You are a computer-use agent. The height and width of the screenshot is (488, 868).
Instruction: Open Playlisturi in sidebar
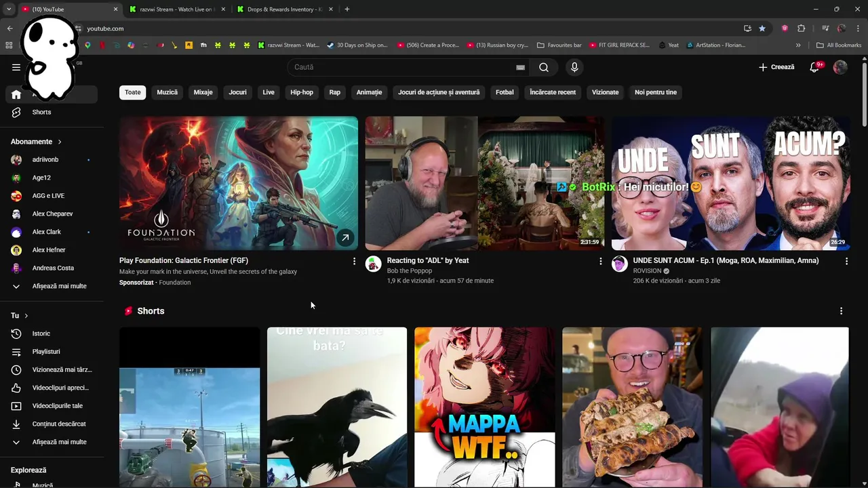[52, 352]
